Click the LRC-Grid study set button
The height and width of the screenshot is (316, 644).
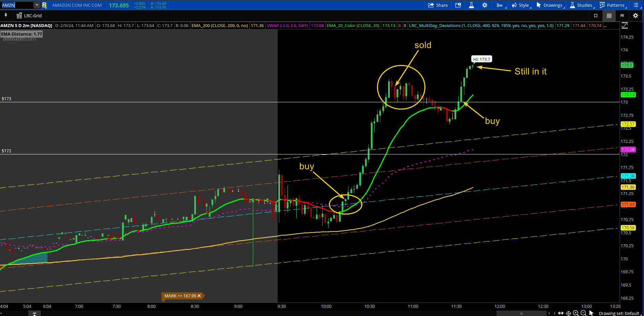coord(29,16)
